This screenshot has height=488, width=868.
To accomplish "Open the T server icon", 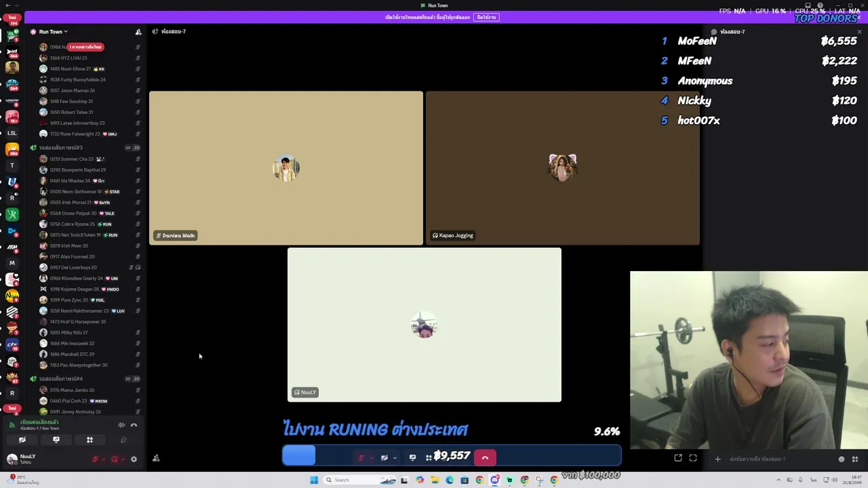I will 12,165.
